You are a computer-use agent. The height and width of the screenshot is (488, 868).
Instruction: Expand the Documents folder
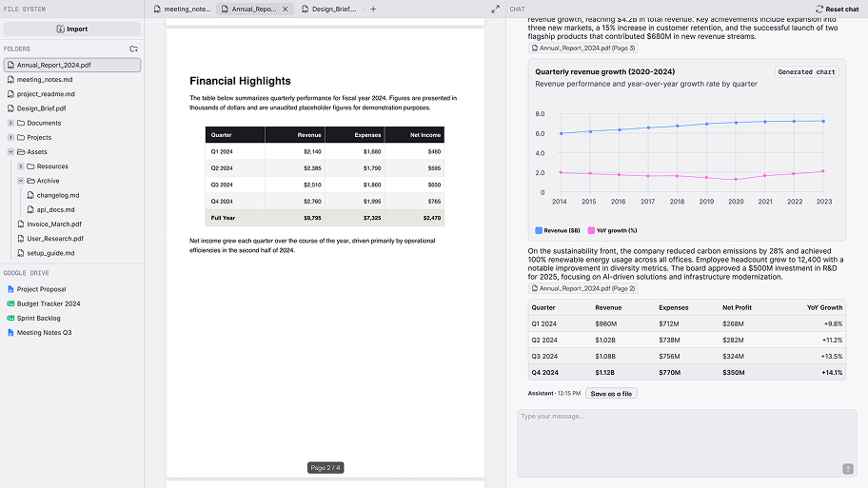coord(10,123)
